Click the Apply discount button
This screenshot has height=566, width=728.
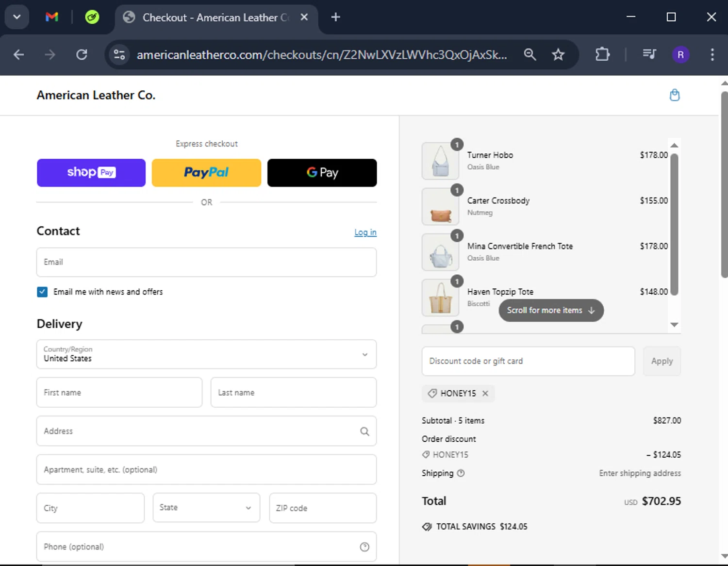click(662, 361)
